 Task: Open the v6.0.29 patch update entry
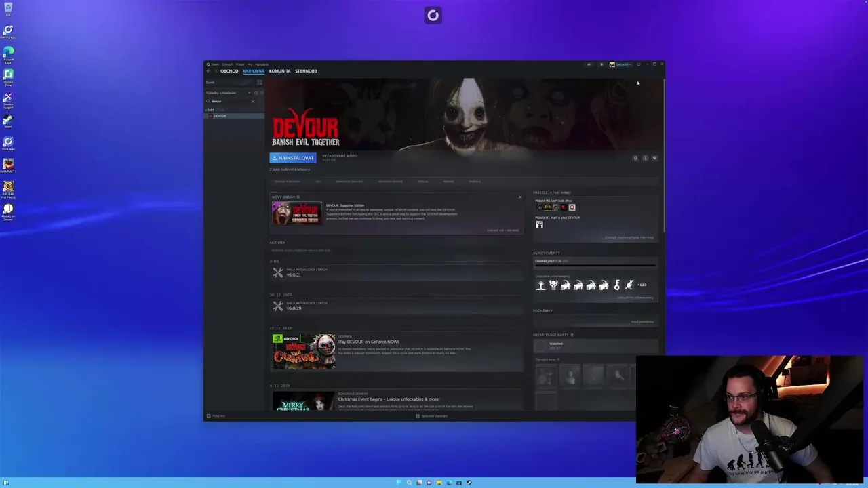[x=397, y=306]
